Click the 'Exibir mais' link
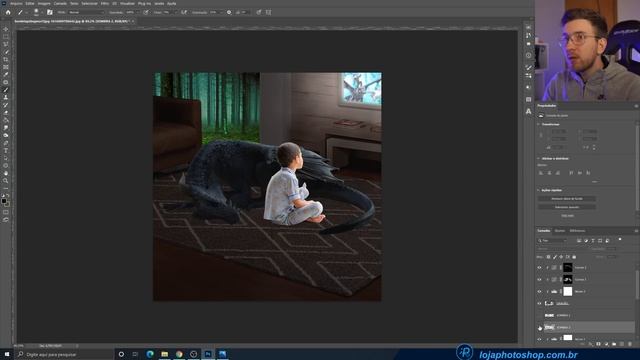This screenshot has height=360, width=640. [567, 216]
